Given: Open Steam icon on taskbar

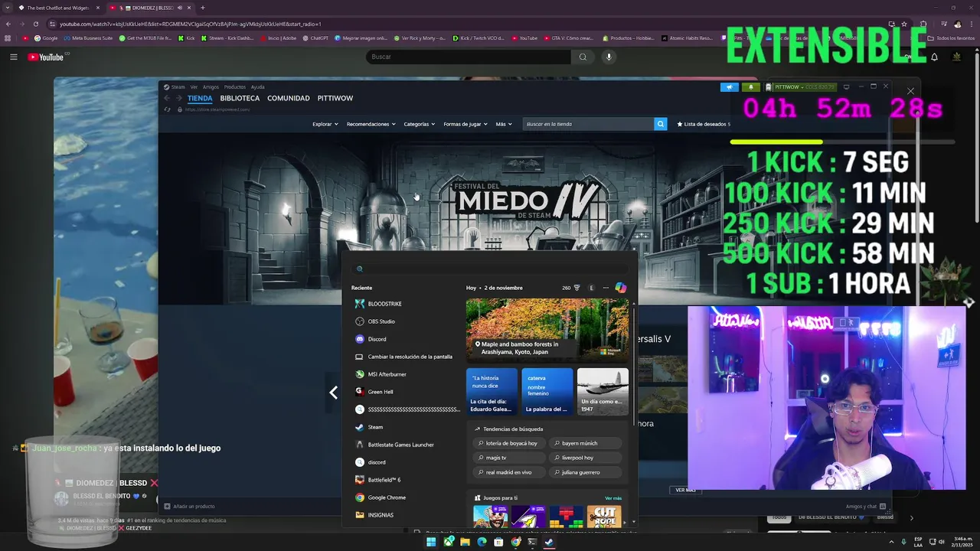Looking at the screenshot, I should pyautogui.click(x=549, y=542).
